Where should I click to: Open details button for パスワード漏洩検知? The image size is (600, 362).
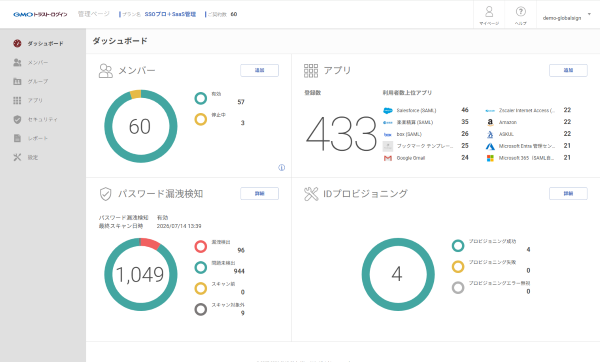click(x=259, y=193)
